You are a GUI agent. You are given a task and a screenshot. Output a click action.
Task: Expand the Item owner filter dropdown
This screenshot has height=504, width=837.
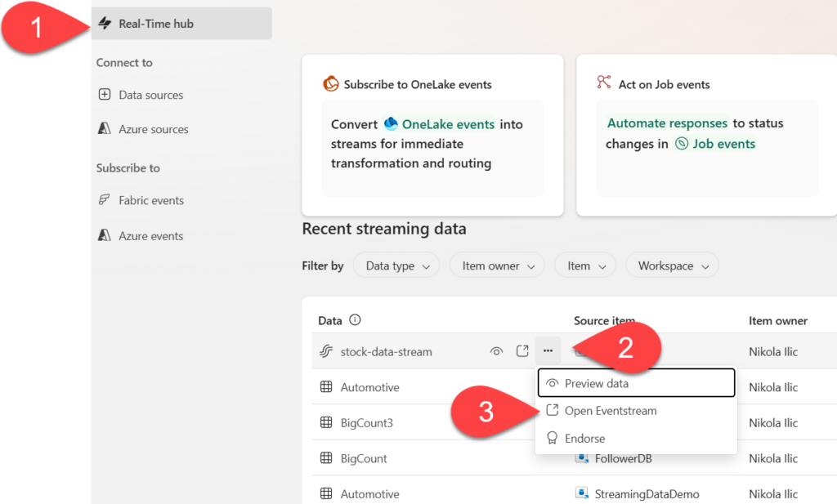[497, 265]
